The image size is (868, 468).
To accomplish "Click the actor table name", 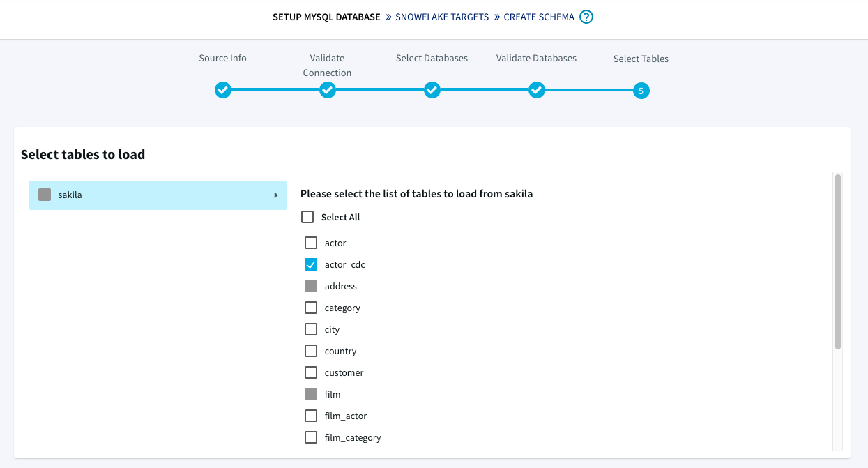I will (x=335, y=243).
